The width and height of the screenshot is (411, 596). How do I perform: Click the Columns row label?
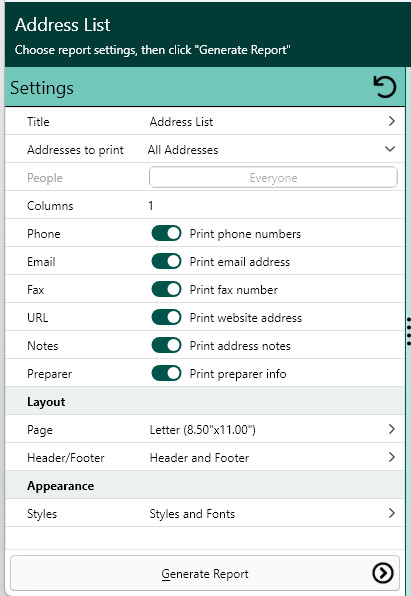coord(50,206)
